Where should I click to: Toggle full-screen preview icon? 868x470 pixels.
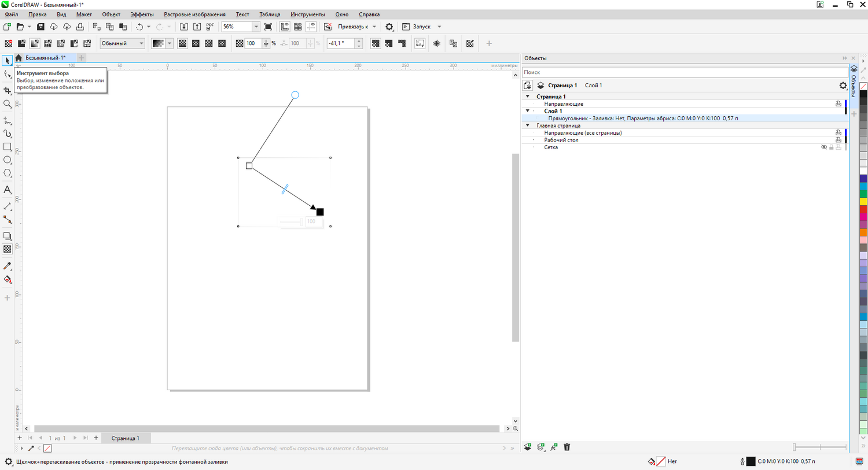(268, 27)
